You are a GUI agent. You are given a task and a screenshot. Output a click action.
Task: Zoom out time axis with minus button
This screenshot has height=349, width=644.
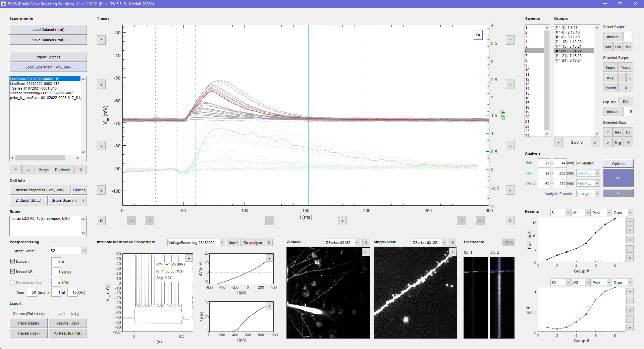click(x=270, y=220)
